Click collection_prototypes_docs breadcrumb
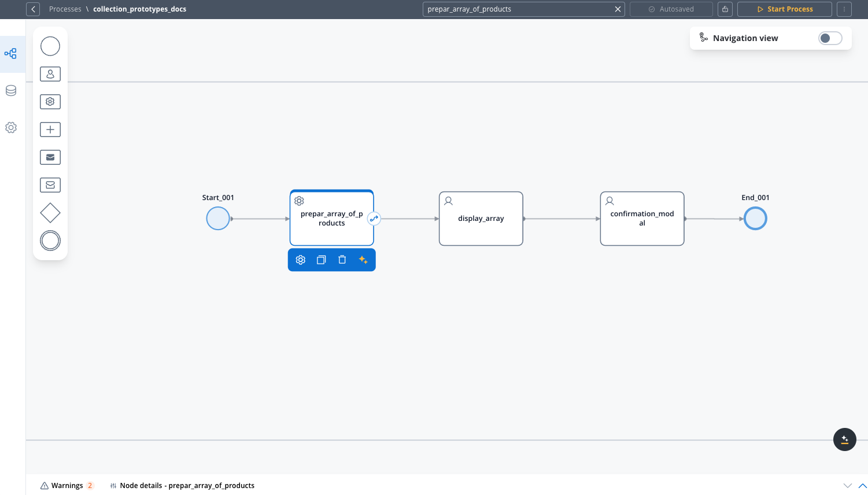 (140, 9)
